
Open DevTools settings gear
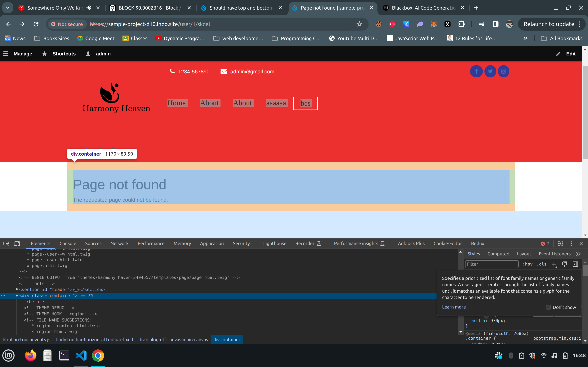click(x=560, y=244)
